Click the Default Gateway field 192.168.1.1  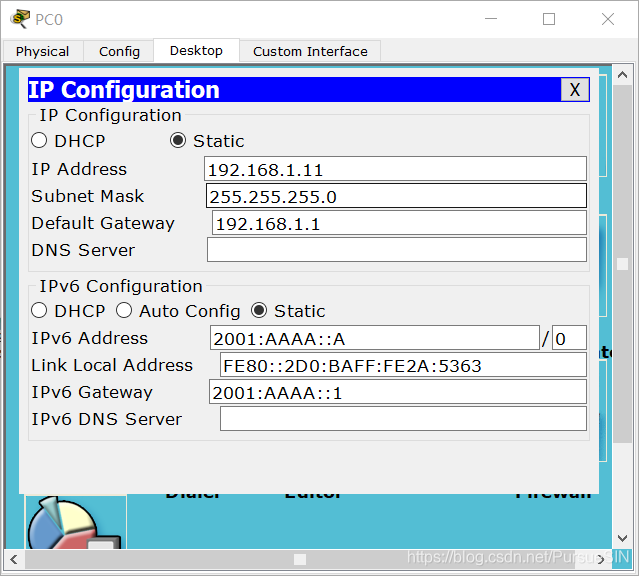(x=399, y=223)
